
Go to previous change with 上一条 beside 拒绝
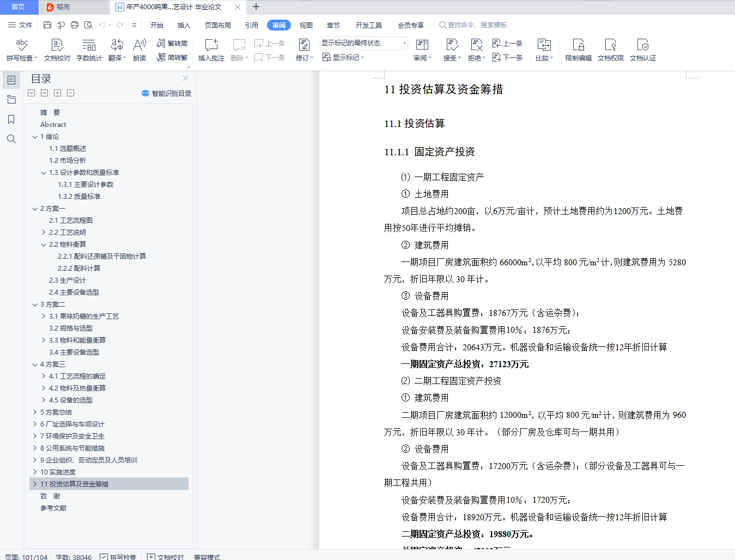click(507, 43)
